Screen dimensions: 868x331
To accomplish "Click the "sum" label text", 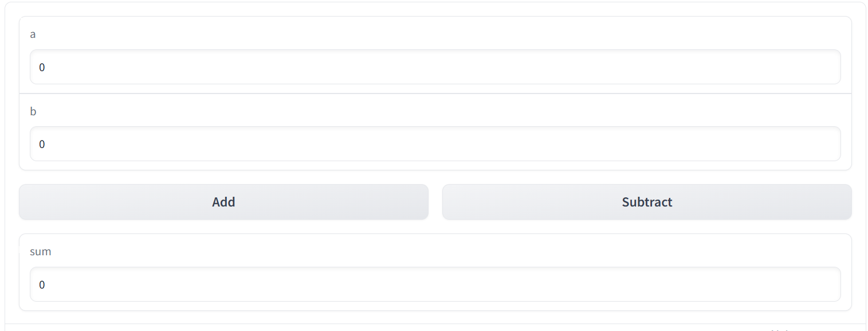I will coord(40,252).
